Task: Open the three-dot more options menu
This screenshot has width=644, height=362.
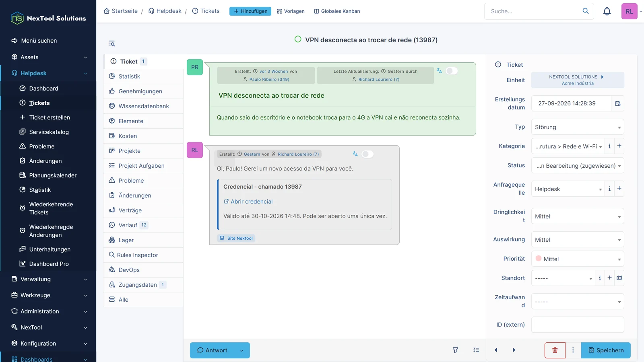Action: [573, 350]
